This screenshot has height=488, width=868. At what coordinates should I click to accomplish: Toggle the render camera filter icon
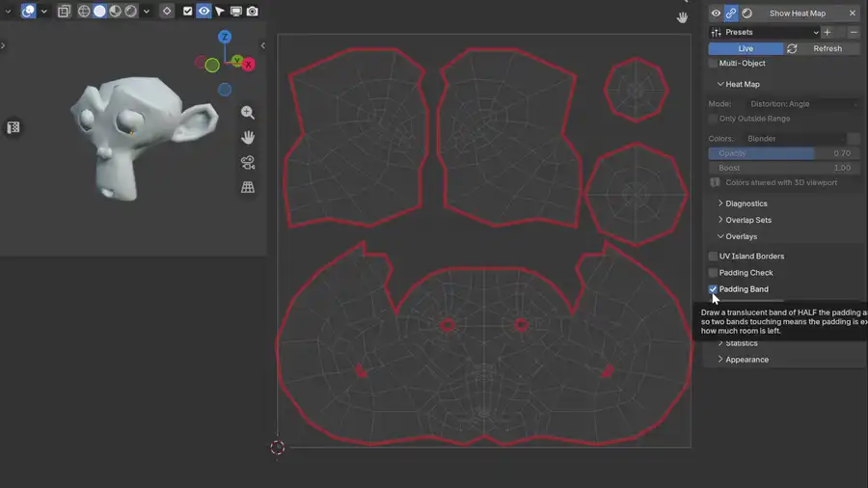point(253,11)
